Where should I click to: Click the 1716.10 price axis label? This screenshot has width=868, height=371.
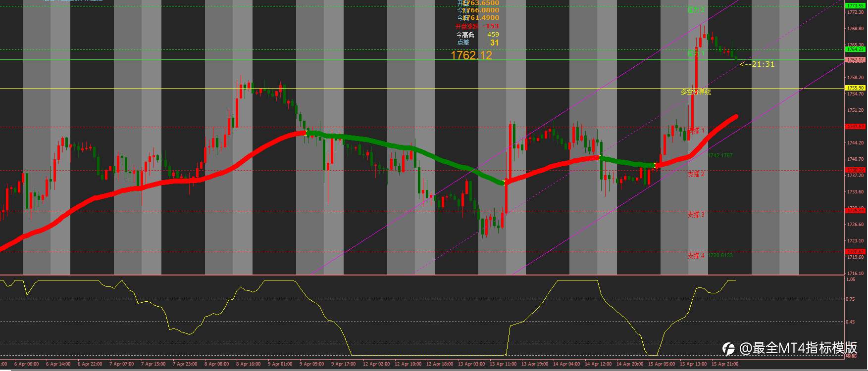tap(856, 274)
